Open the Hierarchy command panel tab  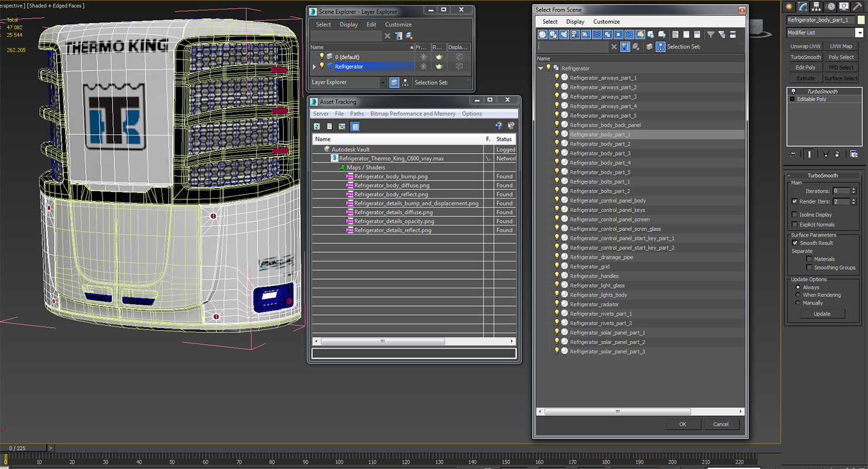click(x=816, y=6)
